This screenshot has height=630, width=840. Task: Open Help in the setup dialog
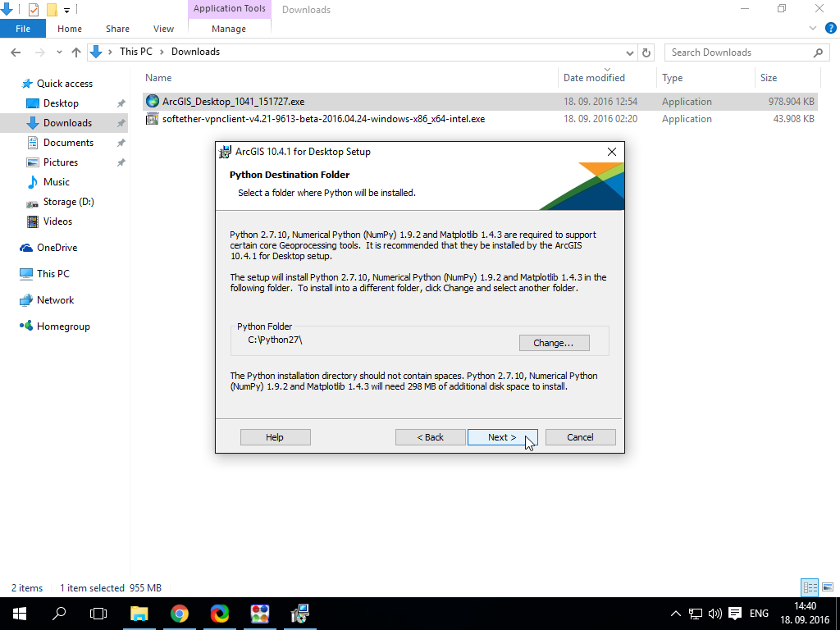275,437
